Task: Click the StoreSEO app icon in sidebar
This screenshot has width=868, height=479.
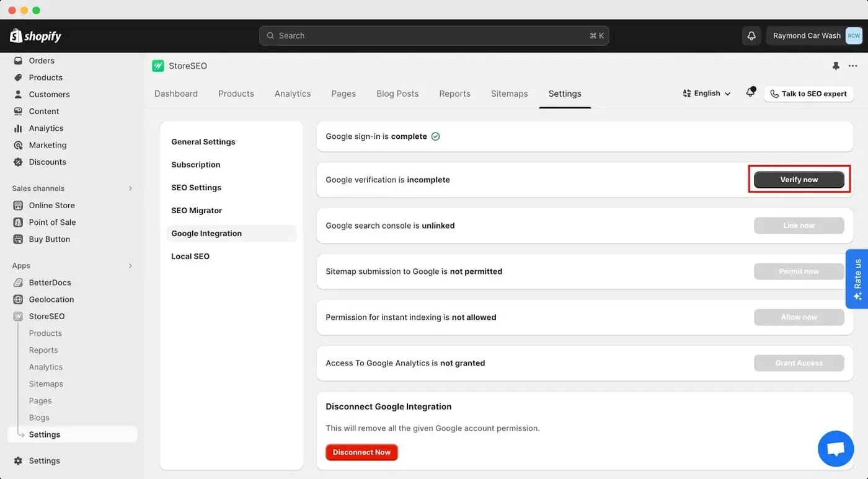Action: (x=18, y=316)
